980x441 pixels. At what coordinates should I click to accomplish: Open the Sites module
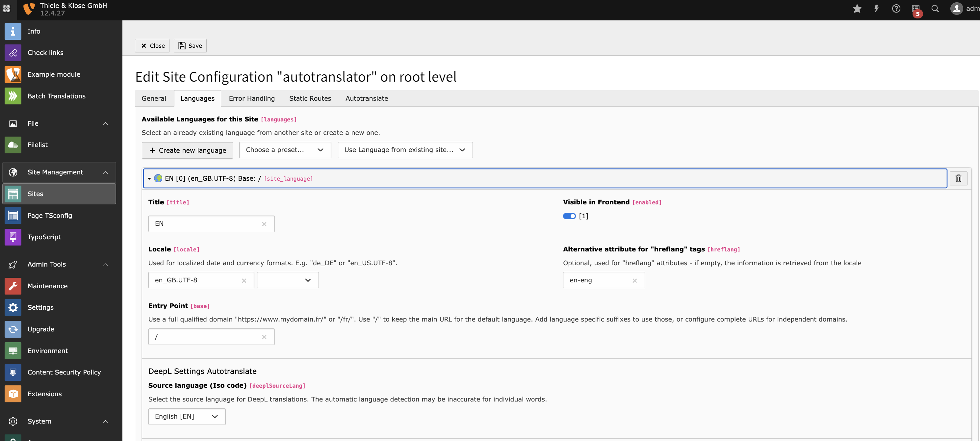tap(59, 194)
